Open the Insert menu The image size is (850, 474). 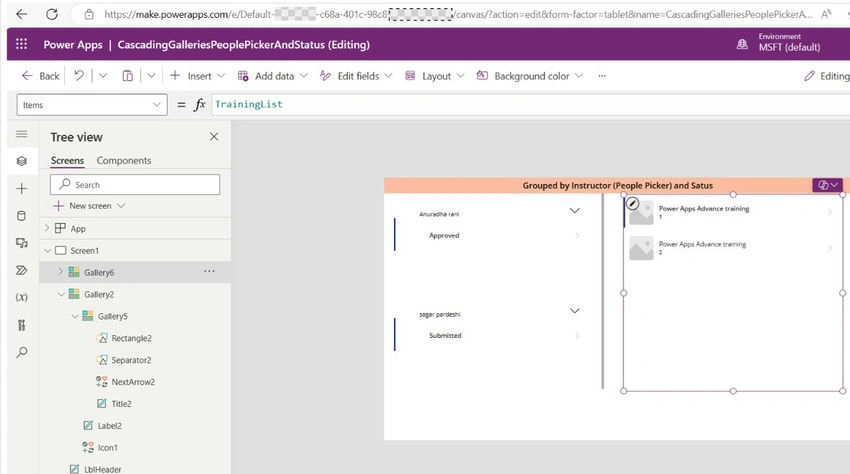197,76
